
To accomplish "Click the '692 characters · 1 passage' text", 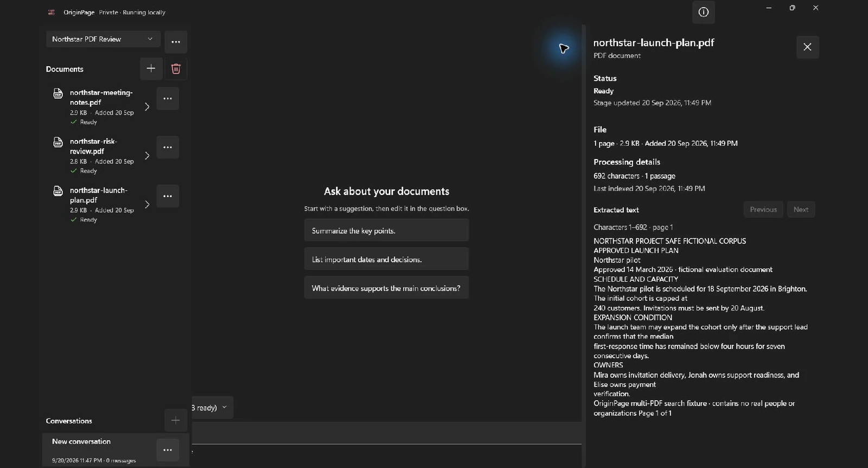I will (634, 176).
